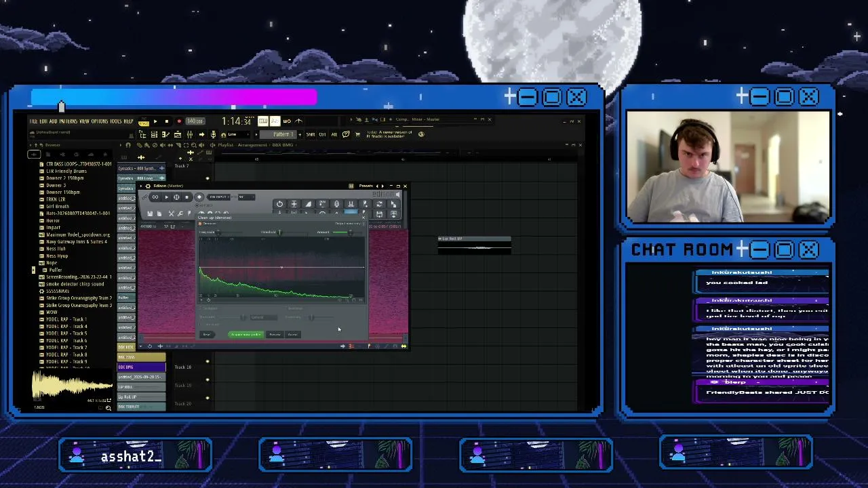
Task: Toggle the Edison record button
Action: point(199,197)
